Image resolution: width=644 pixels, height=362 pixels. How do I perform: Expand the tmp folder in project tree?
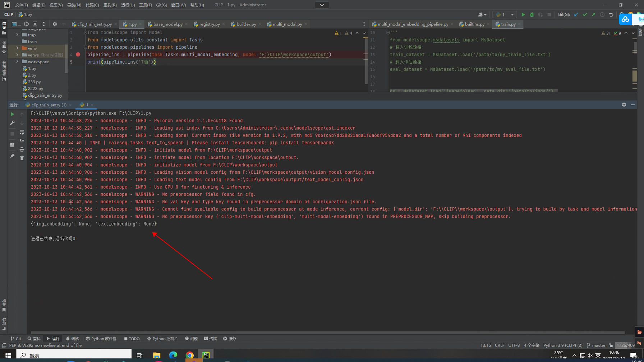pos(17,35)
